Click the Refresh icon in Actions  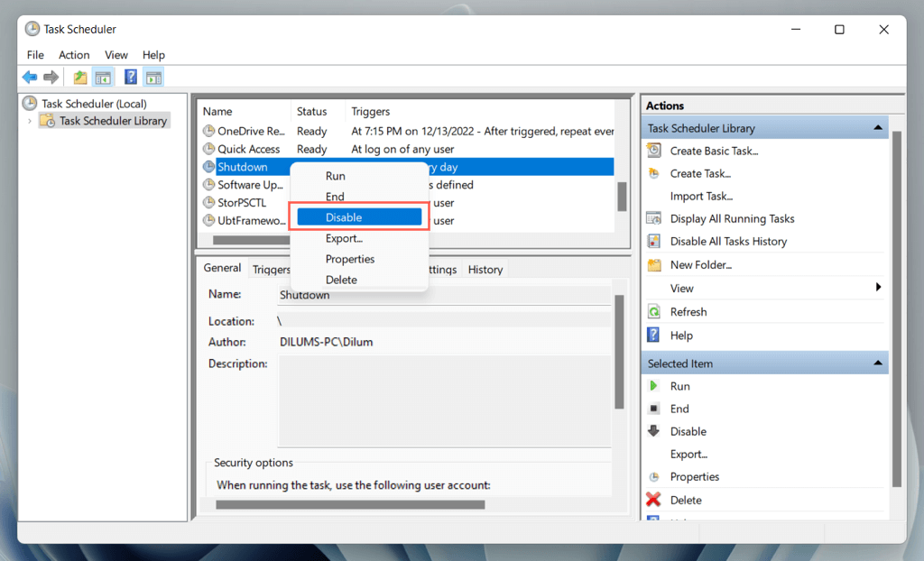point(654,312)
